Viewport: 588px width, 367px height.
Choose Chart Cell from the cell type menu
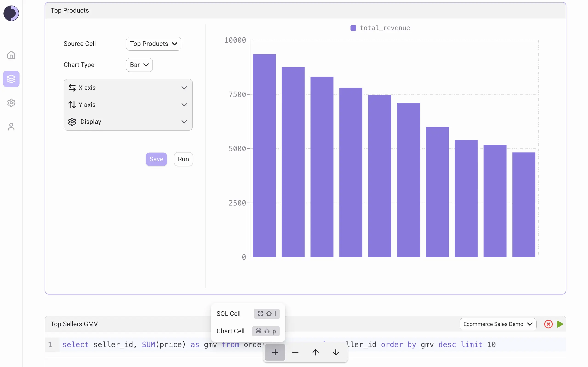(x=230, y=331)
